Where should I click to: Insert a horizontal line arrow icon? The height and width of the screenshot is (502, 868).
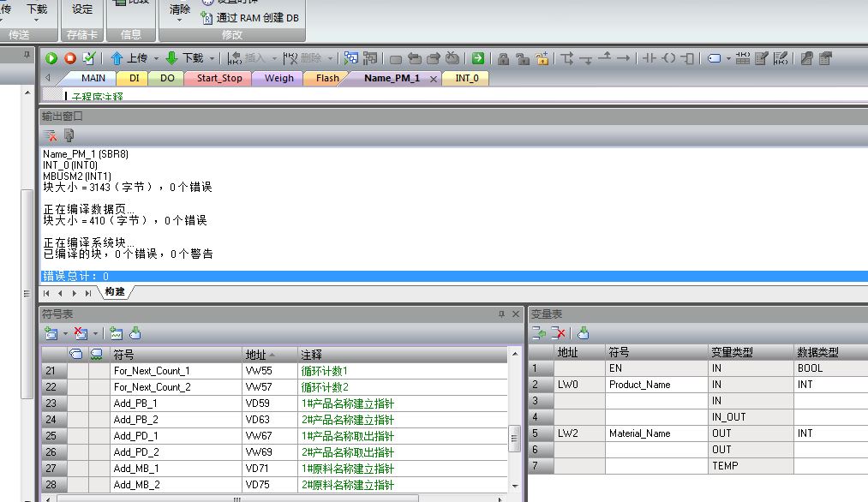coord(623,58)
